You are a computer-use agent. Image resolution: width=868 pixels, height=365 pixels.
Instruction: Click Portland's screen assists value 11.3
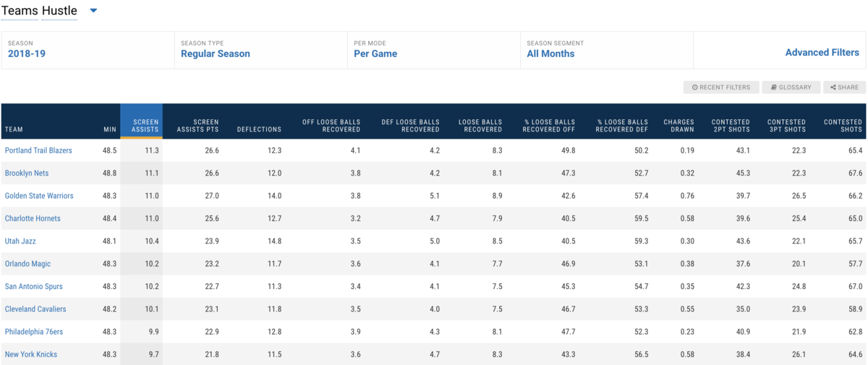(152, 150)
